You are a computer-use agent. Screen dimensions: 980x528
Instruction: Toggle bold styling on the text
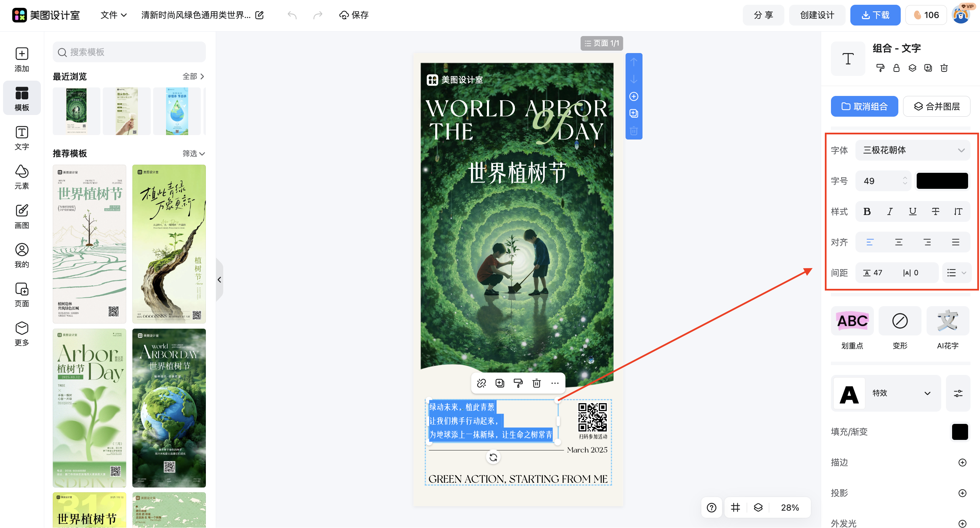[x=867, y=212]
